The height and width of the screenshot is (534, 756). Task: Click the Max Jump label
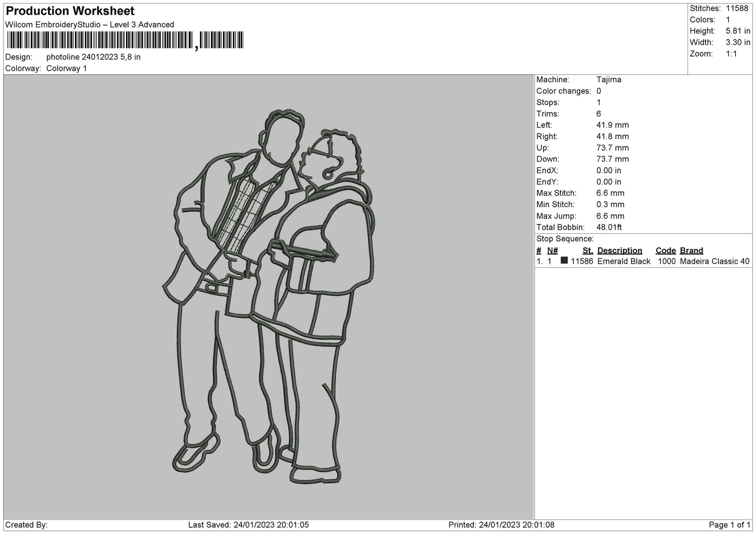click(x=556, y=216)
